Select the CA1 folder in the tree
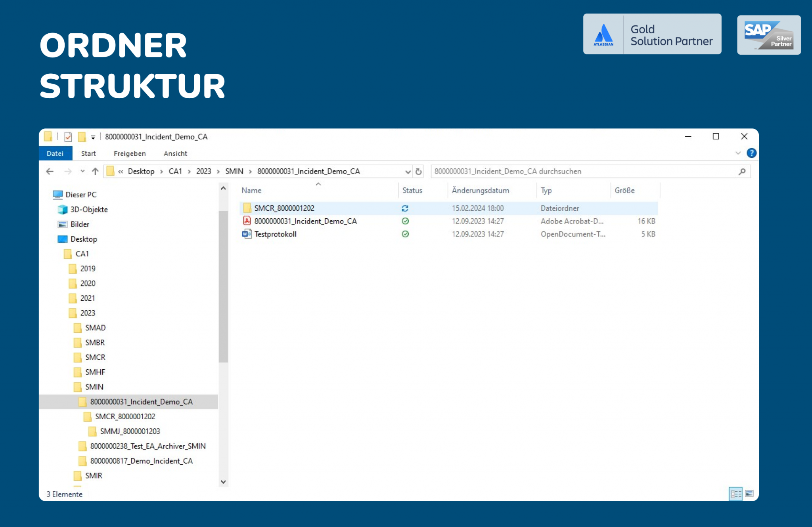Viewport: 812px width, 527px height. [x=82, y=254]
